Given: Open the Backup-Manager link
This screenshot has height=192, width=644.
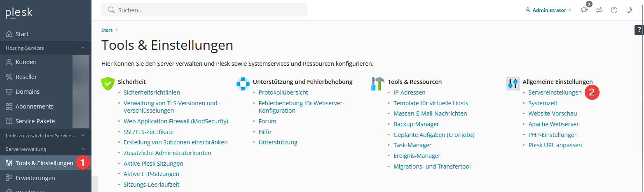Looking at the screenshot, I should point(416,124).
